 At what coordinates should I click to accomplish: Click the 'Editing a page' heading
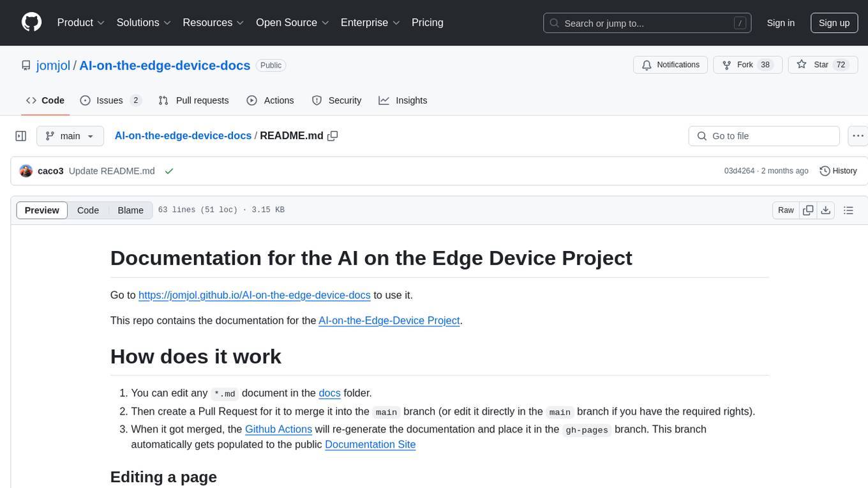tap(163, 477)
